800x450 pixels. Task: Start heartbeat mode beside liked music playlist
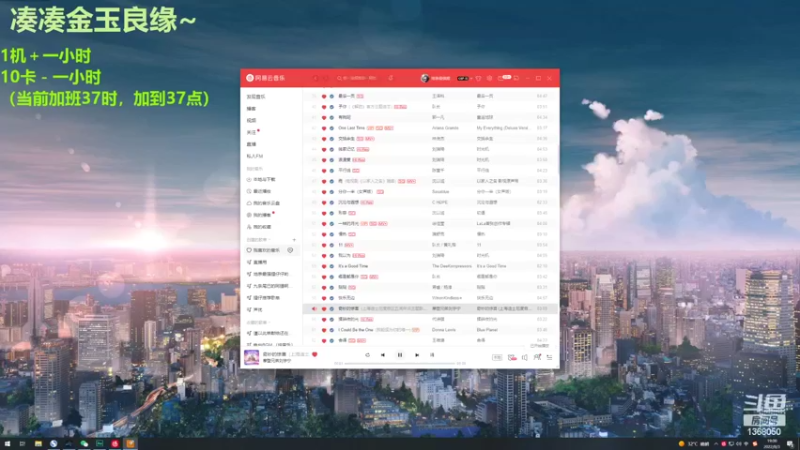coord(290,250)
